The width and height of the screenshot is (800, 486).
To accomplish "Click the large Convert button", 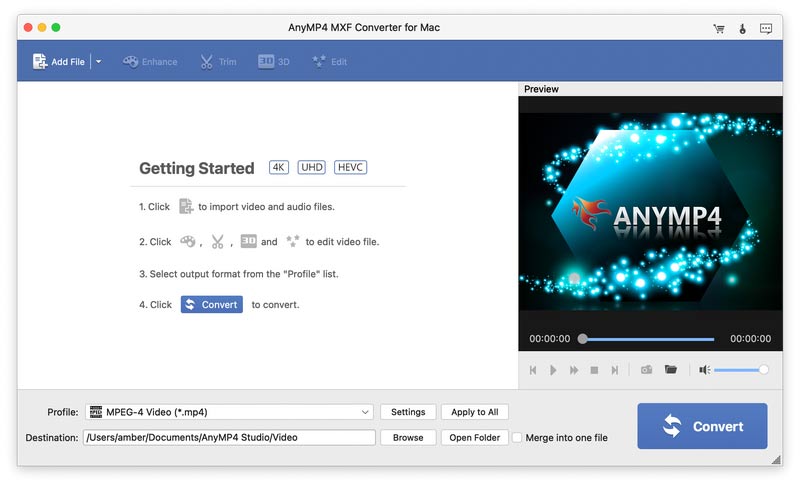I will coord(702,426).
